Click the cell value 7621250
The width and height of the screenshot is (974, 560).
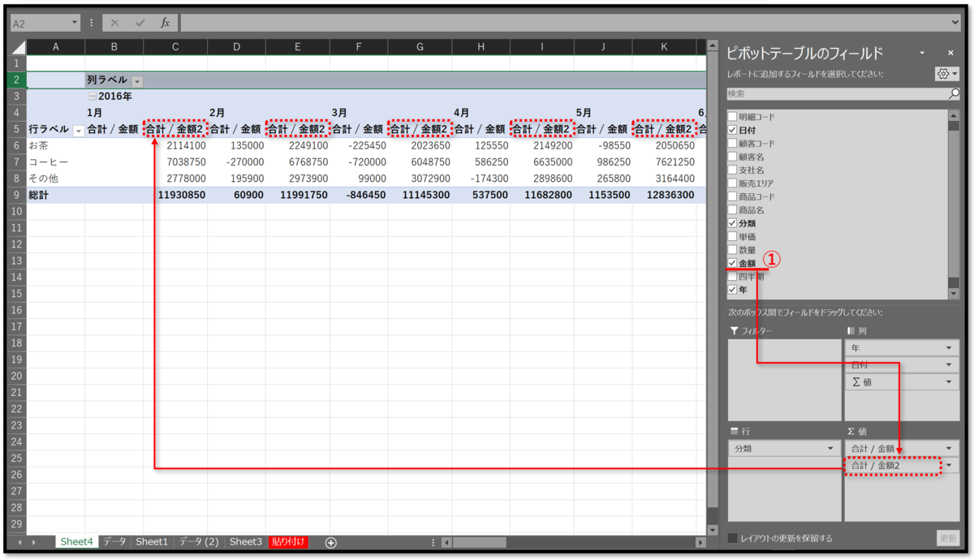(x=664, y=162)
